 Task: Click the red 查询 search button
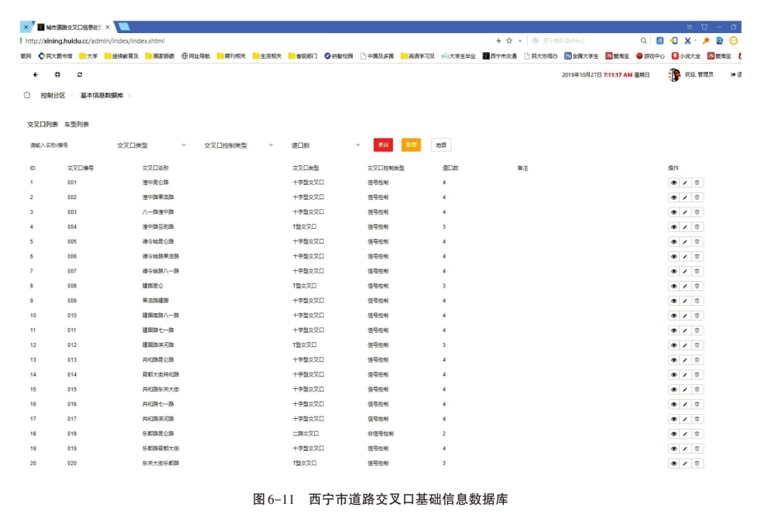point(383,145)
